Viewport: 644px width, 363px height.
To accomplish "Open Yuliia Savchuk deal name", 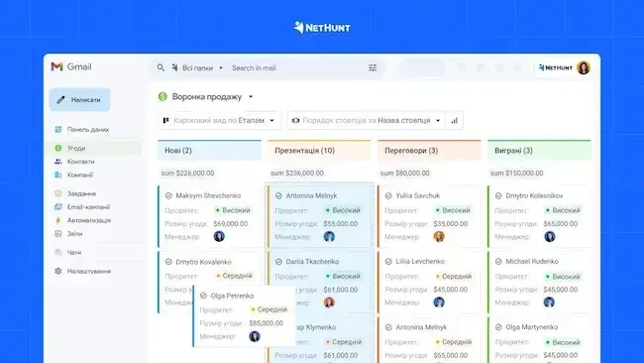I will [418, 195].
